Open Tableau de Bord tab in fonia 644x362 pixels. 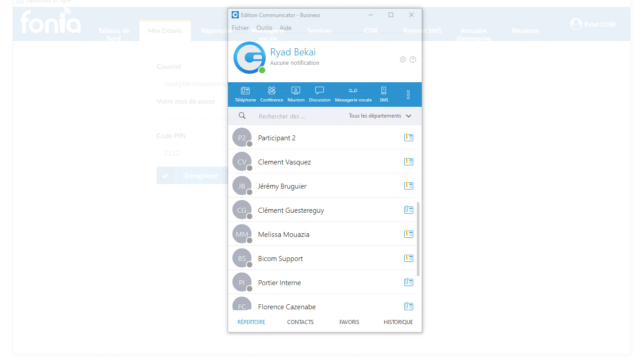(x=114, y=34)
